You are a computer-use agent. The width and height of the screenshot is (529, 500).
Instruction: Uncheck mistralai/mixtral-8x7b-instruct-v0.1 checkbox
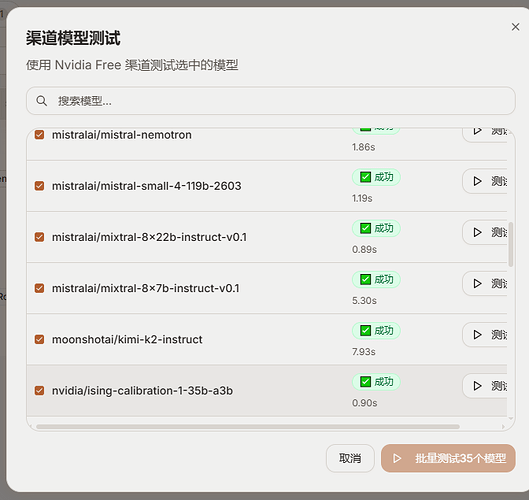(39, 288)
